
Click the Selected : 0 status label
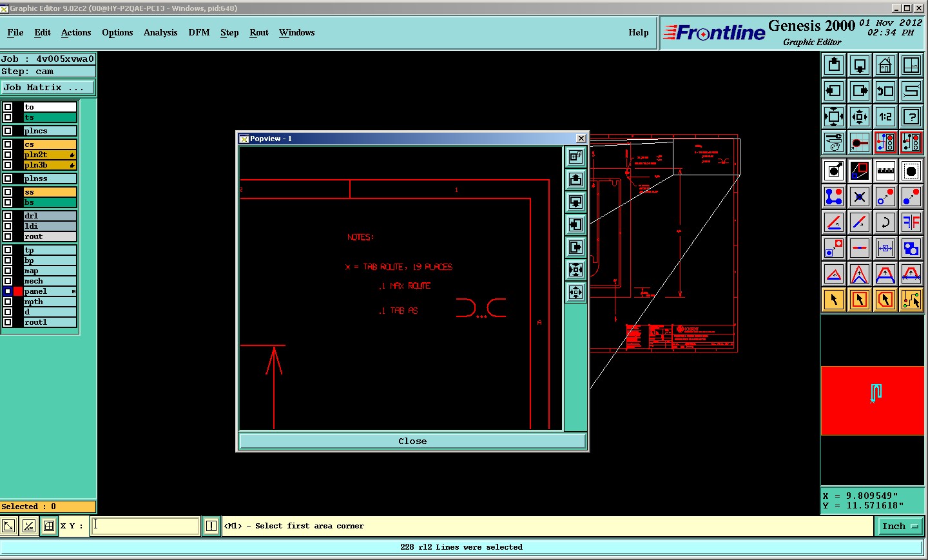(48, 507)
